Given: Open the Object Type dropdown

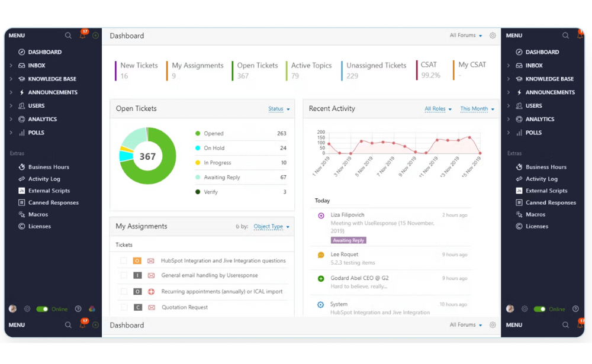Looking at the screenshot, I should (x=271, y=227).
